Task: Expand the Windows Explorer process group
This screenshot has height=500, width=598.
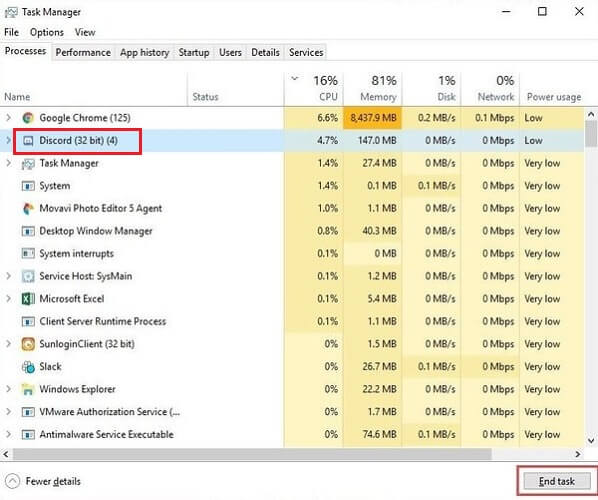Action: [8, 389]
